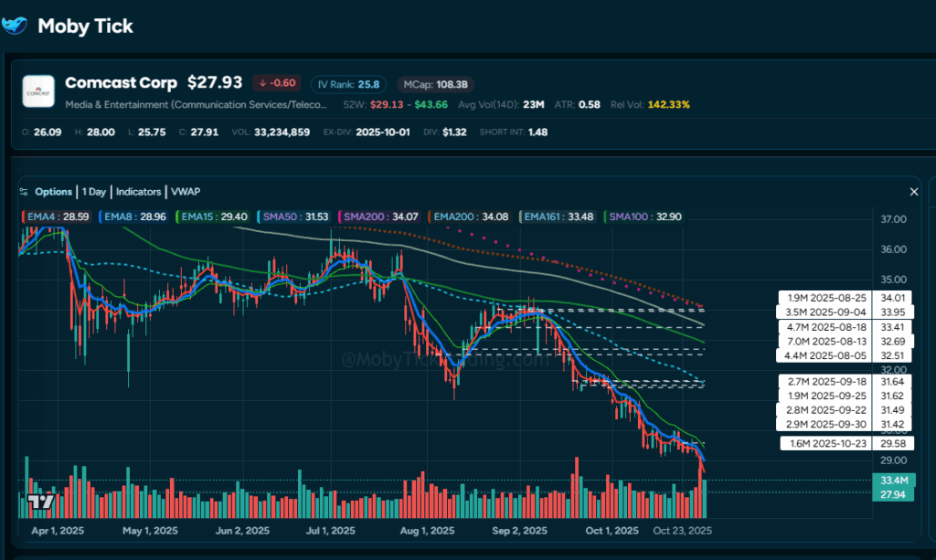Click the Aug 1, 2025 date marker
The width and height of the screenshot is (936, 560).
428,531
